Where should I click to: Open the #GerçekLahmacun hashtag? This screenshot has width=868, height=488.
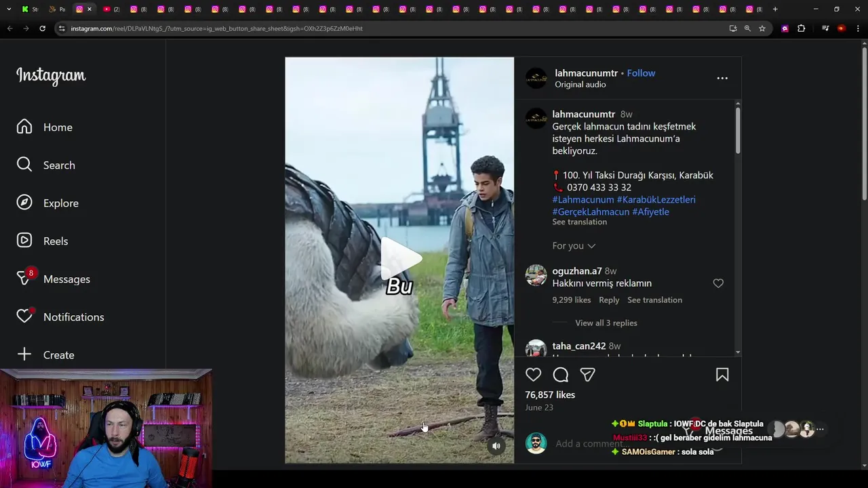(591, 212)
